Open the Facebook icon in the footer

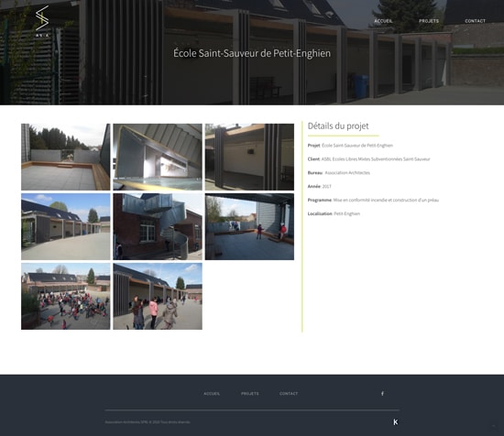coord(382,394)
